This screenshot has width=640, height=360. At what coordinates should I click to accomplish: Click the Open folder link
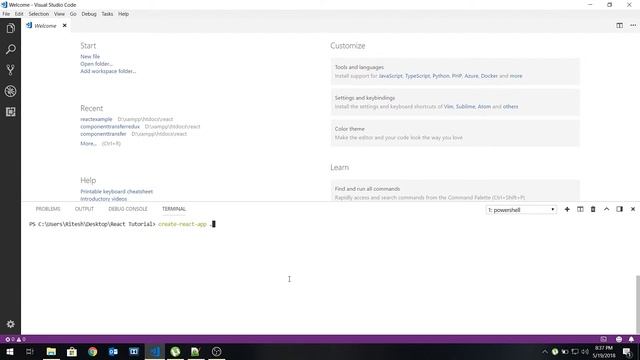[x=96, y=64]
